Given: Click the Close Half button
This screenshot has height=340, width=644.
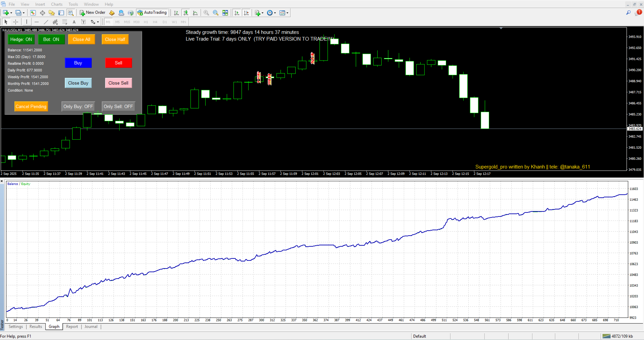Looking at the screenshot, I should [x=115, y=39].
